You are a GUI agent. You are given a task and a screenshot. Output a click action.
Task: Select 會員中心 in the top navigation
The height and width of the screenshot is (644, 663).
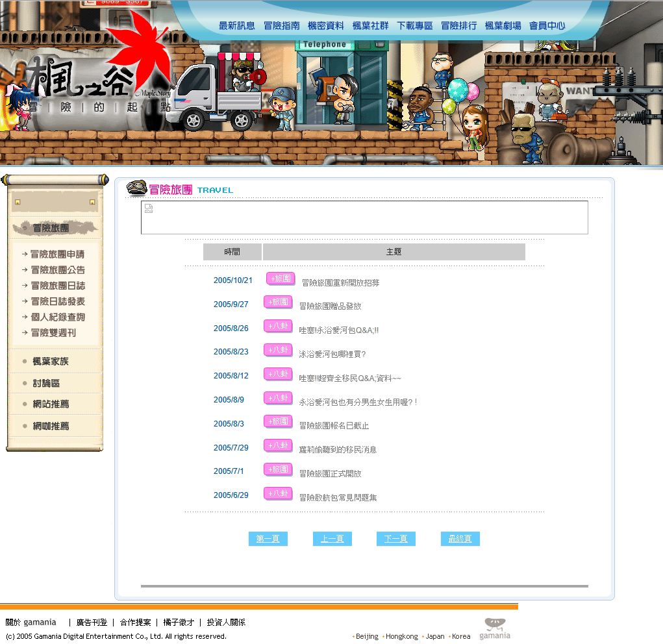click(547, 26)
